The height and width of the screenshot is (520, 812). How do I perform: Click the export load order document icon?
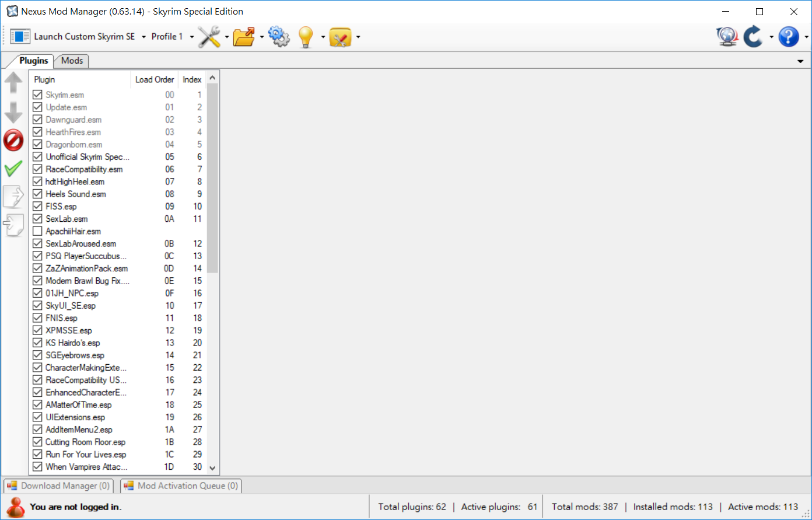[x=13, y=197]
